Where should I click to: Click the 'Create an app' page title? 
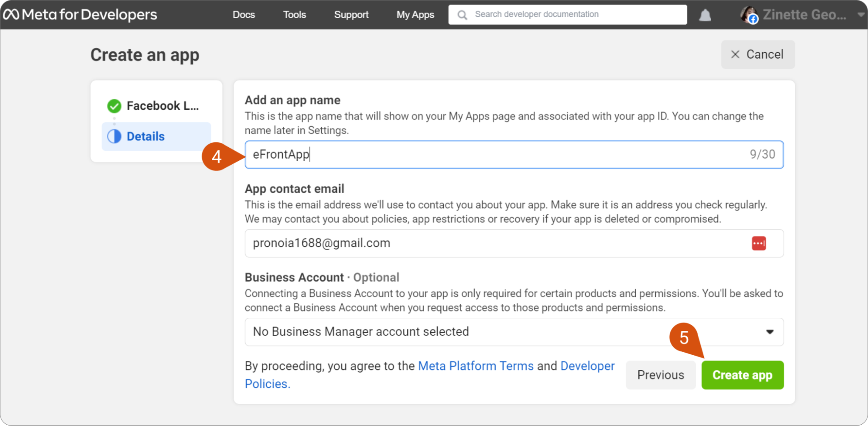[145, 55]
